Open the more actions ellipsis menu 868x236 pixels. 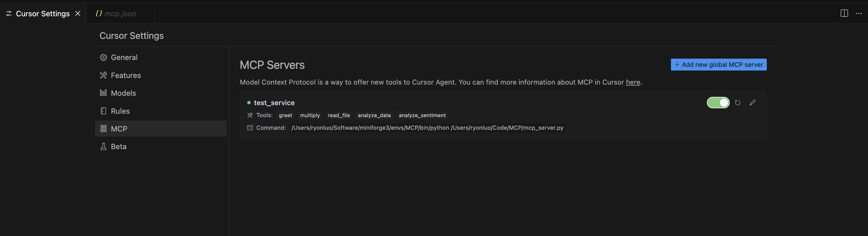pyautogui.click(x=859, y=13)
